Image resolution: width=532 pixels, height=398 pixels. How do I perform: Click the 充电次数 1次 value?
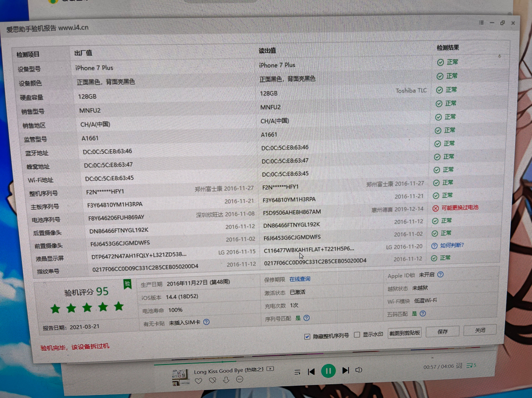(x=294, y=305)
